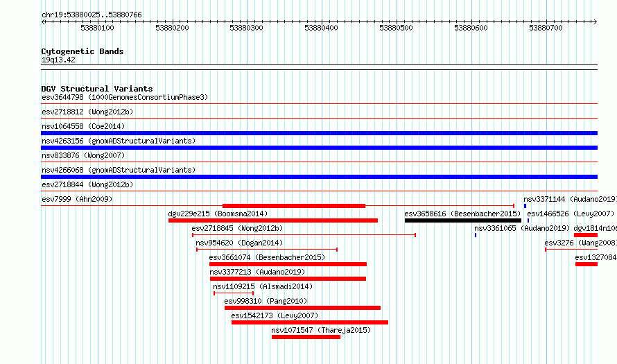The image size is (617, 364).
Task: Click ruler position 53880600
Action: [471, 28]
